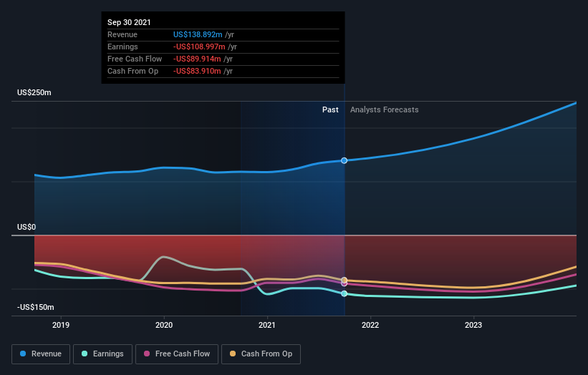Click the orange Cash From Op data point
Image resolution: width=588 pixels, height=375 pixels.
pos(344,280)
